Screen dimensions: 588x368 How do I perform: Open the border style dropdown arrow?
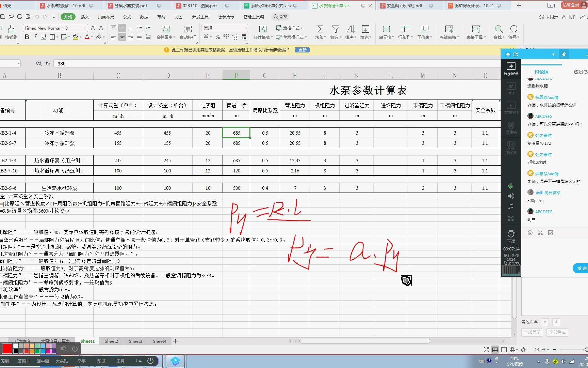(x=57, y=37)
